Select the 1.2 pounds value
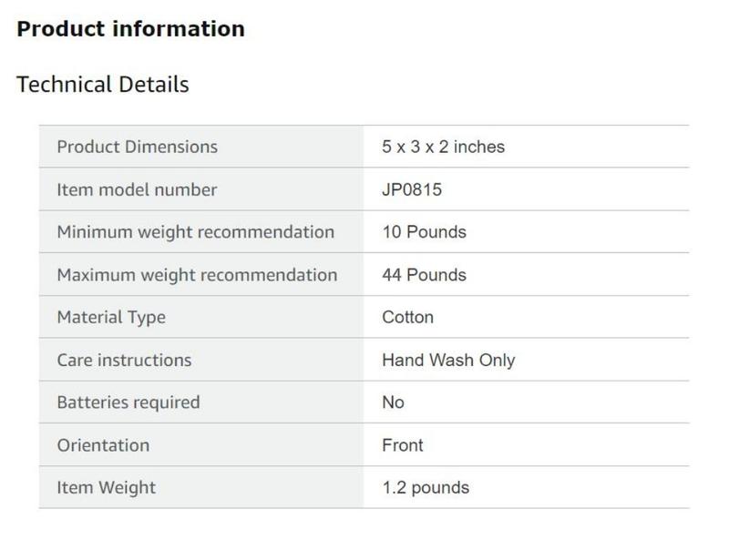Screen dimensions: 729x560 click(426, 488)
